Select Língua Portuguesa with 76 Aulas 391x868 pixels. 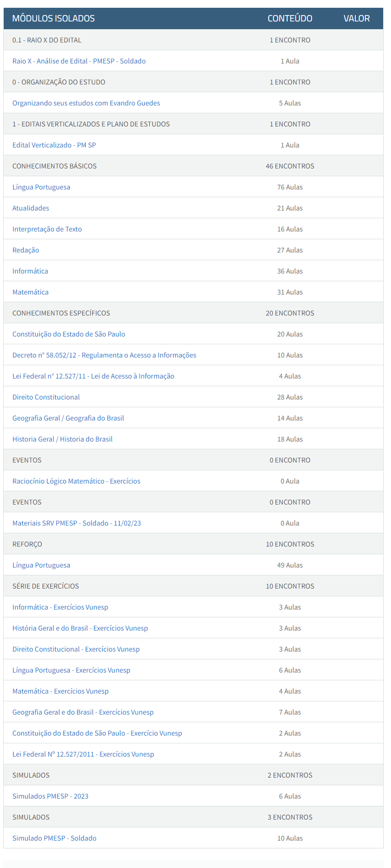click(41, 187)
